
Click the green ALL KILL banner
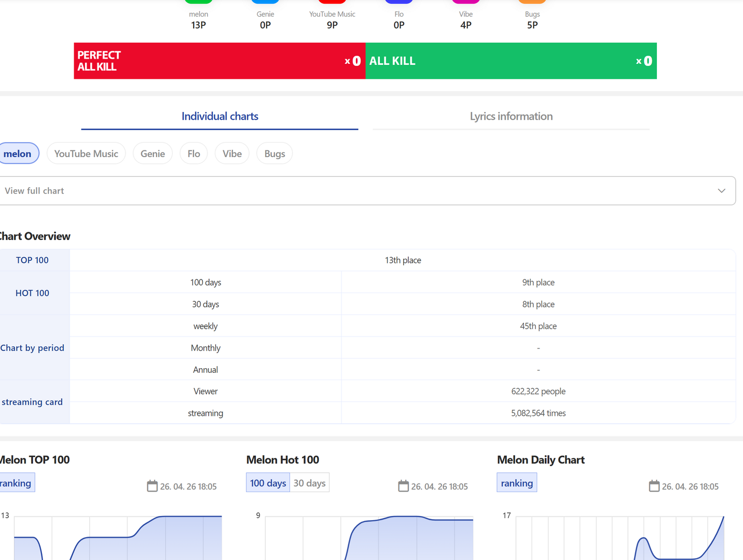511,61
